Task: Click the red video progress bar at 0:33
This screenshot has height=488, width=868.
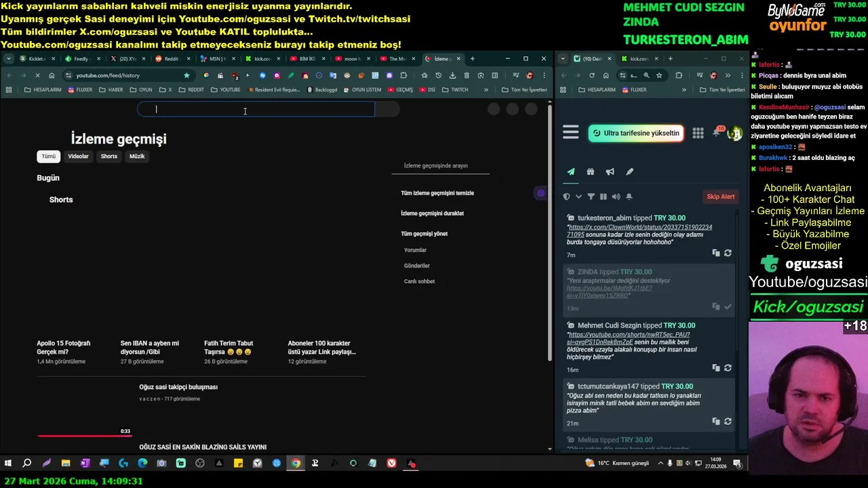Action: 84,436
